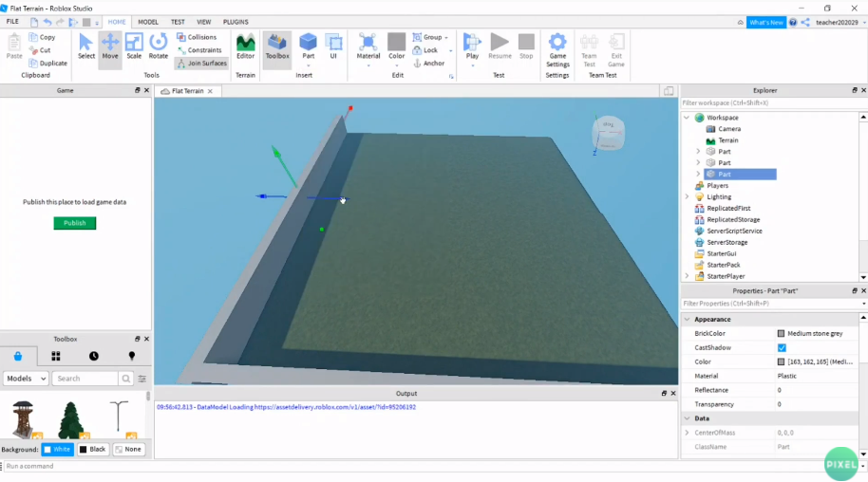Open the FILE menu

click(12, 22)
